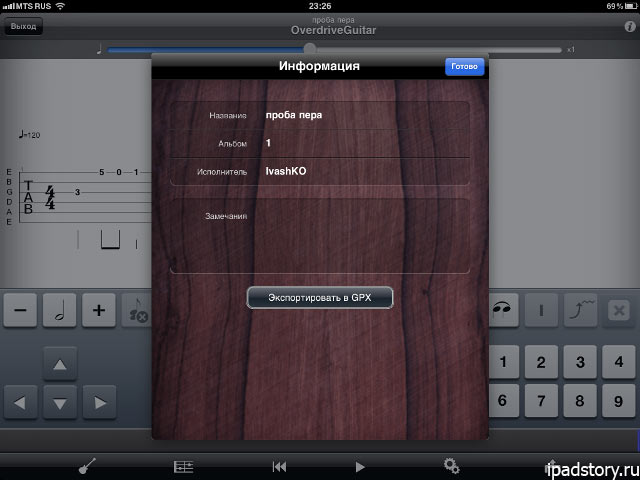This screenshot has width=640, height=480.
Task: Tap the right arrow key
Action: (100, 402)
